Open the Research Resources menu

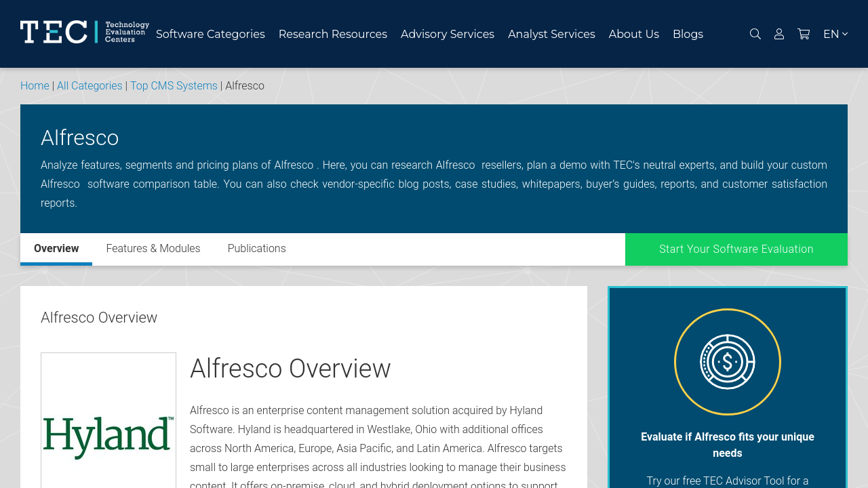(332, 34)
